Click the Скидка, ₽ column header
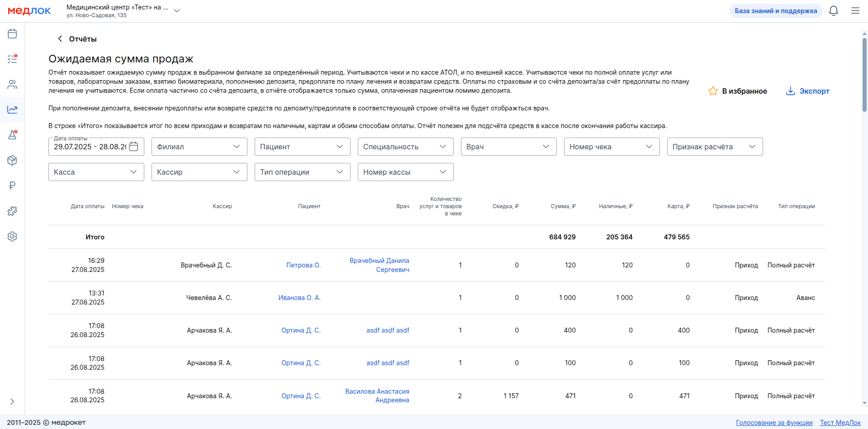Image resolution: width=868 pixels, height=429 pixels. tap(506, 206)
